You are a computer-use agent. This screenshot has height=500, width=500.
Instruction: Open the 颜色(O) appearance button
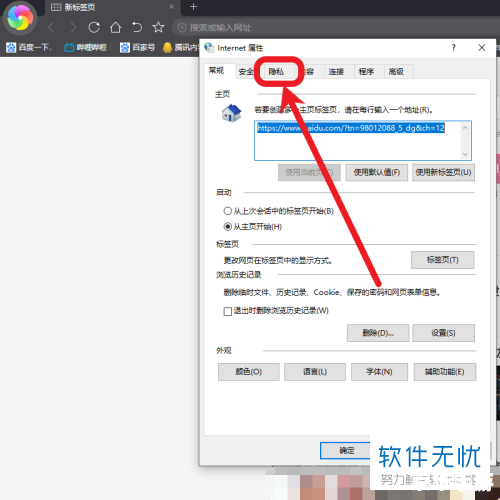point(249,372)
